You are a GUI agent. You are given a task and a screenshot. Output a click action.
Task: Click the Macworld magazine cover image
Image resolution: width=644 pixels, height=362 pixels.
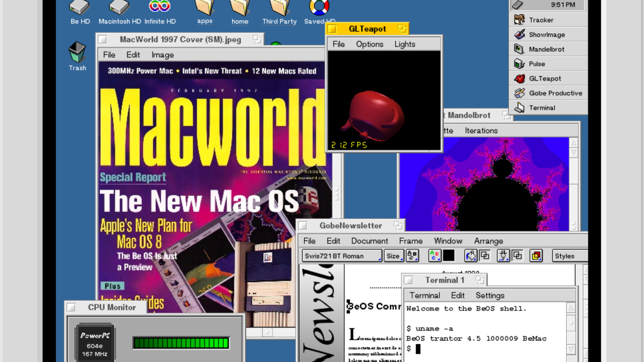(213, 193)
